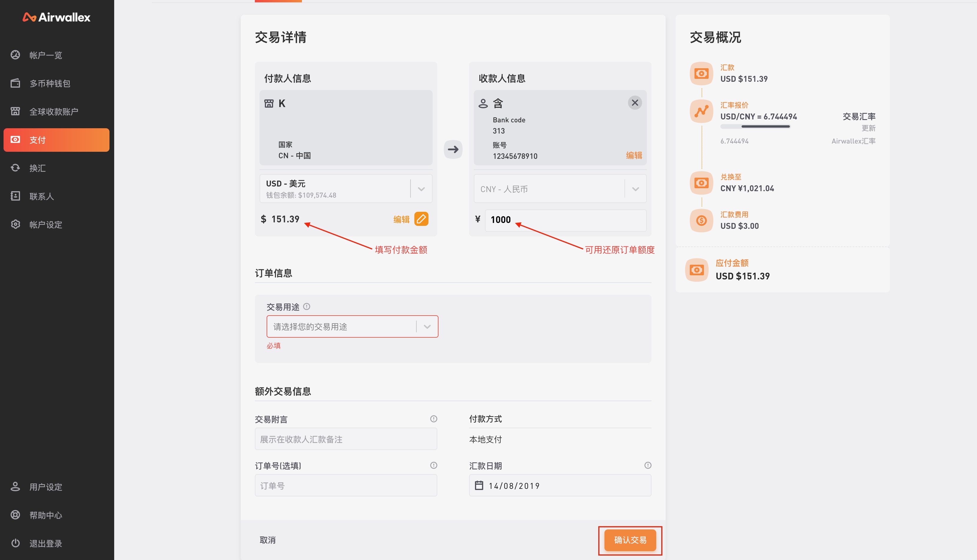The width and height of the screenshot is (977, 560).
Task: Click the info icon beside 交易用途
Action: pos(307,306)
